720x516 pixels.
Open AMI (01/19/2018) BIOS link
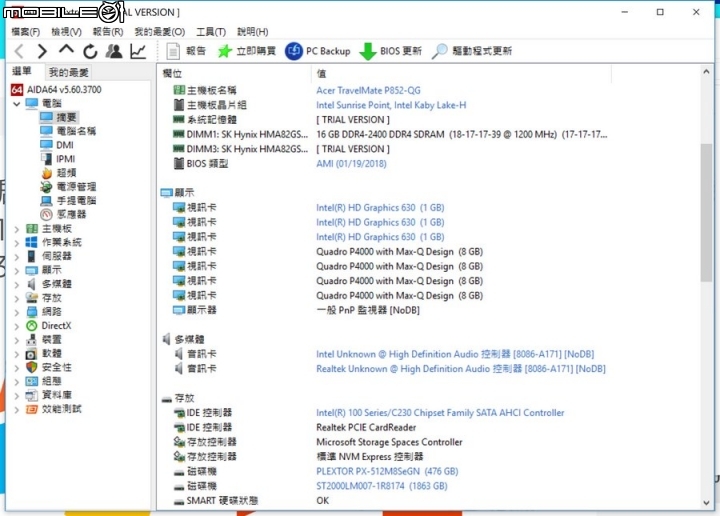[351, 164]
